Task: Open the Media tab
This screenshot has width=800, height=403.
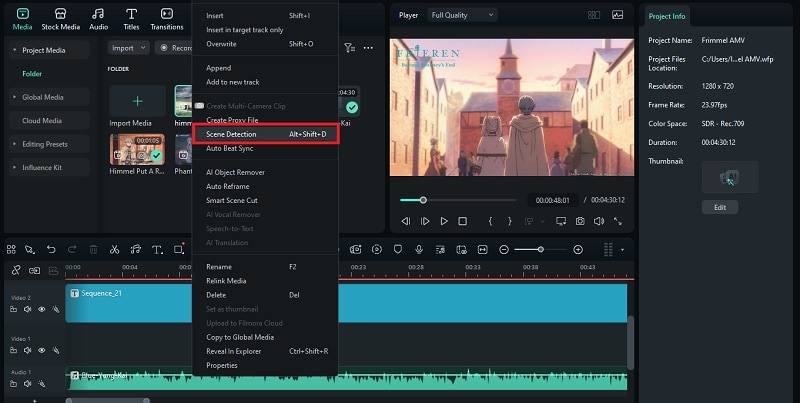Action: click(22, 19)
